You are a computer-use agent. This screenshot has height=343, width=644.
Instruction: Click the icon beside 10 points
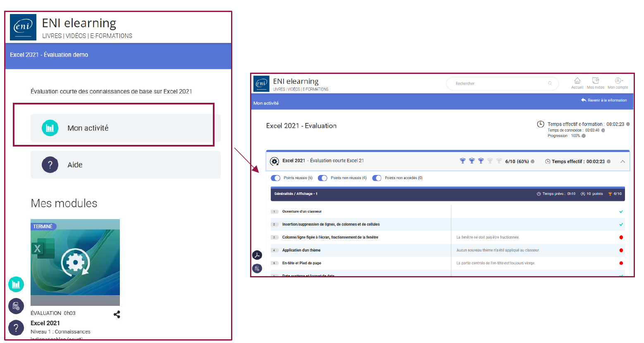point(583,194)
